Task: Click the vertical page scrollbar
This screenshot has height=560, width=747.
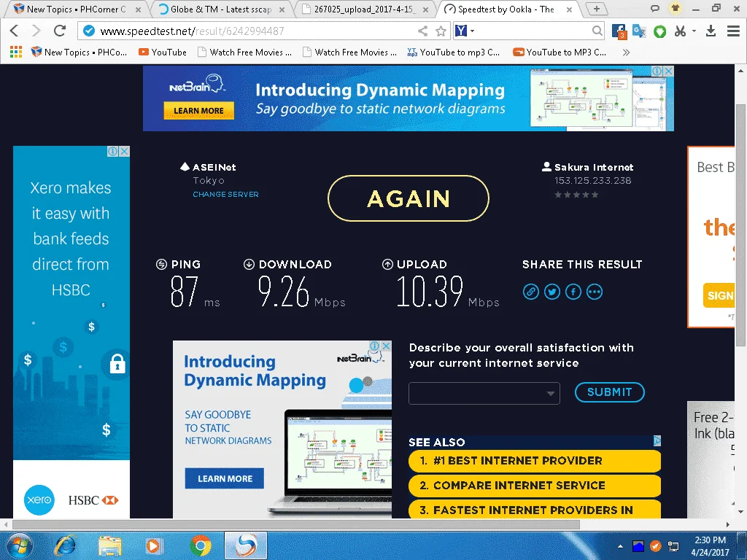Action: [x=740, y=224]
